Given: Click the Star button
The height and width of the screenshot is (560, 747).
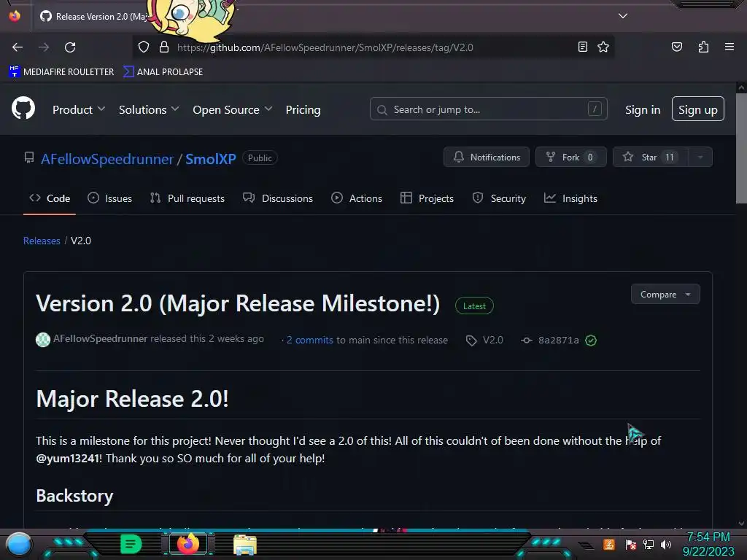Looking at the screenshot, I should pyautogui.click(x=651, y=157).
